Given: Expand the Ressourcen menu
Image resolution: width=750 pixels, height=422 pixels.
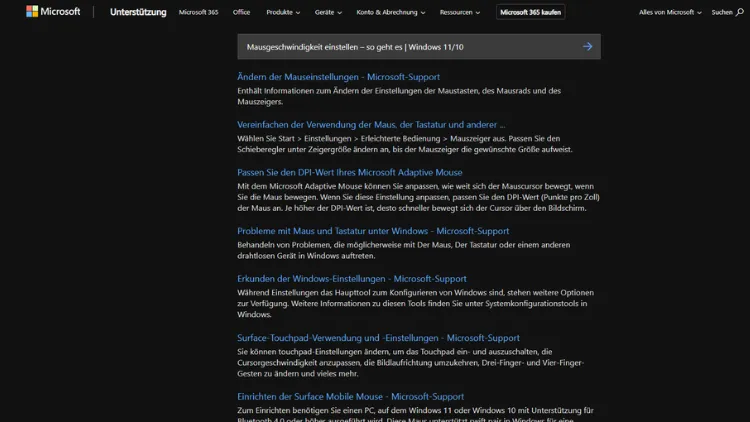Looking at the screenshot, I should pyautogui.click(x=460, y=12).
